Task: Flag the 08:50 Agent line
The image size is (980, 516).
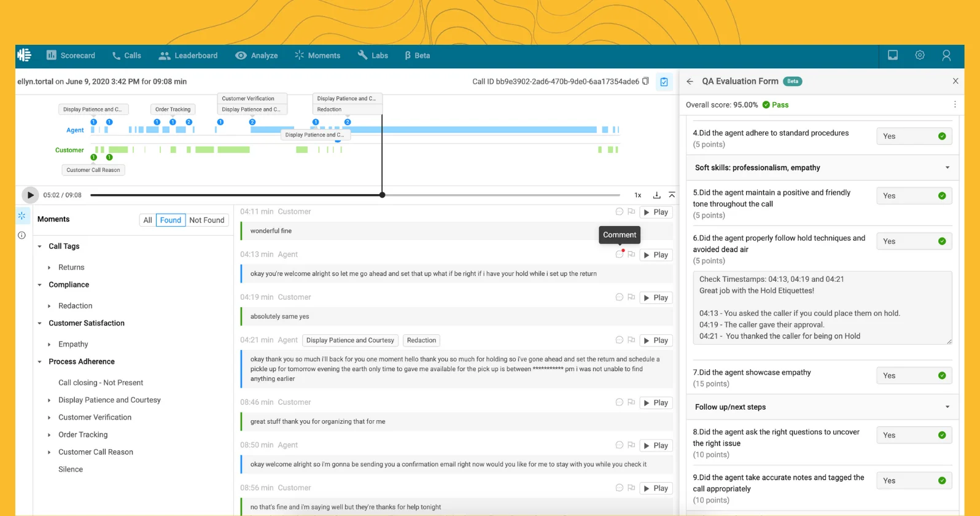Action: pyautogui.click(x=631, y=445)
